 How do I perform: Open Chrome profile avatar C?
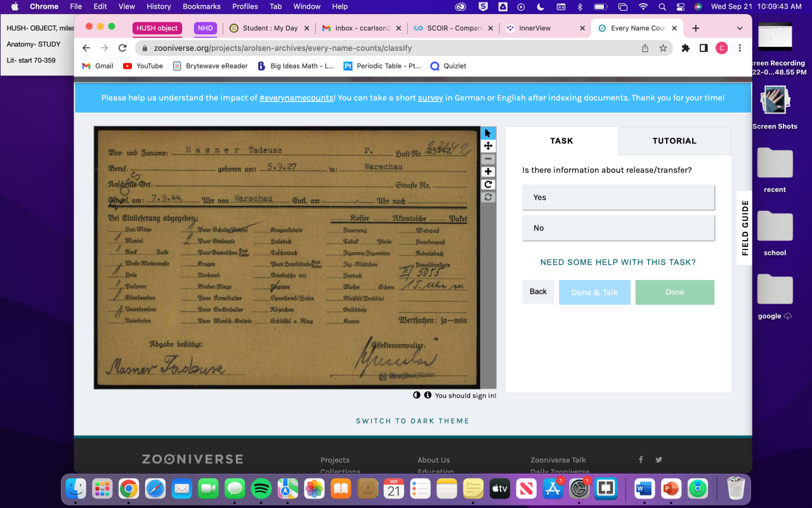[721, 48]
